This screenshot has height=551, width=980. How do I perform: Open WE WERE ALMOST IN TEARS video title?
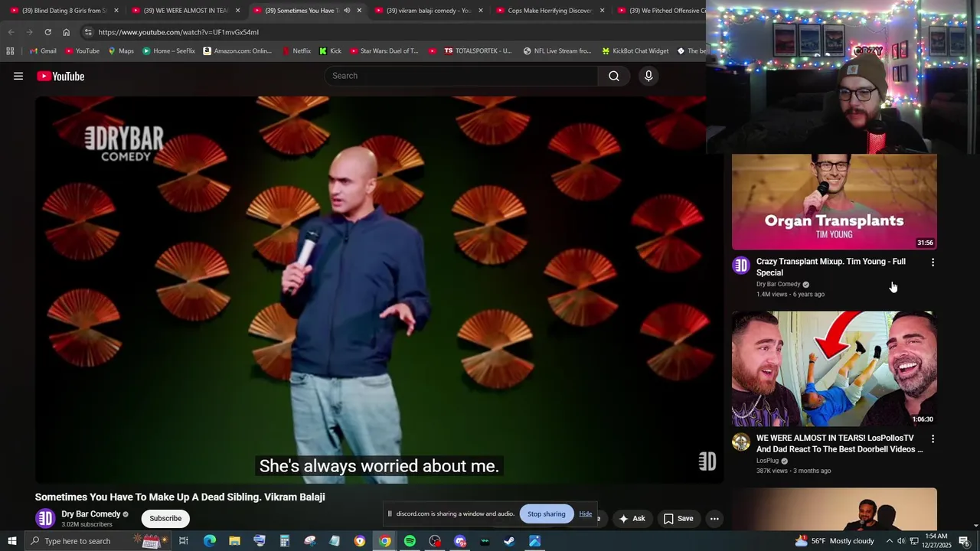click(839, 444)
